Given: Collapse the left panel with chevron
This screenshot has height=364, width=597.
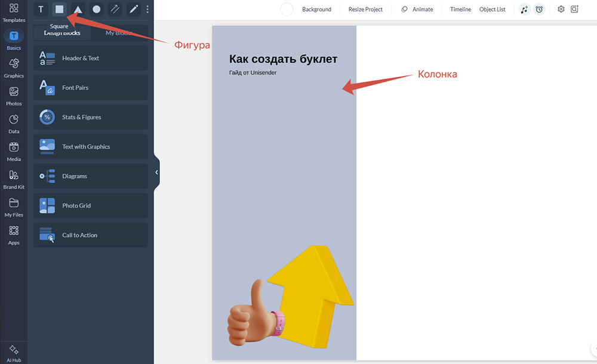Looking at the screenshot, I should pos(156,172).
